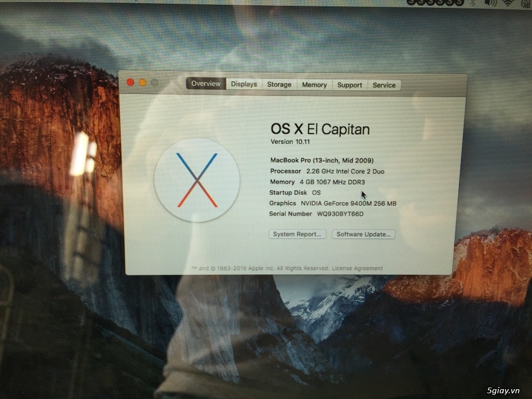
Task: Open the Wi-Fi menu bar icon
Action: [508, 3]
